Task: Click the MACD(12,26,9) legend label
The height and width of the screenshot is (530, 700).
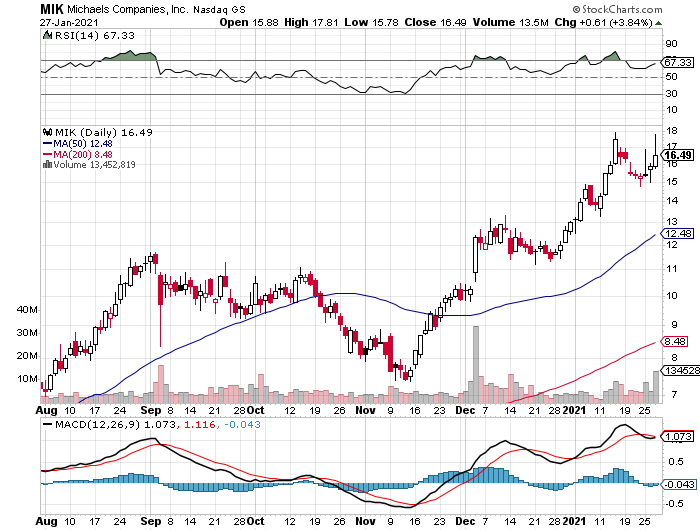Action: pos(97,424)
